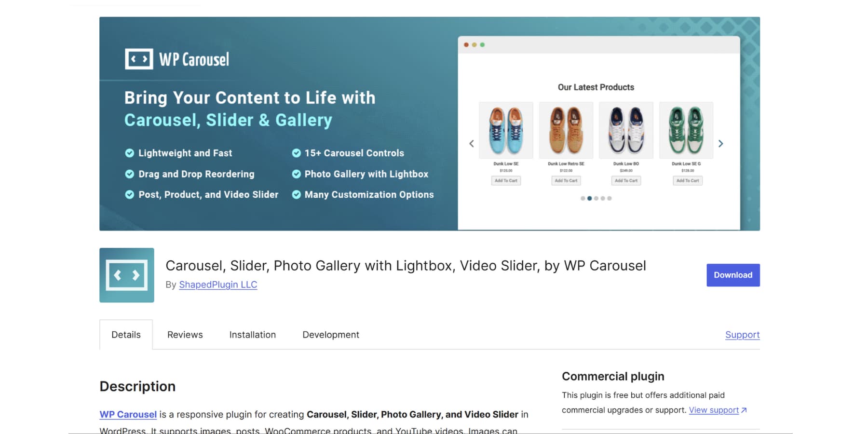Click Add To Cart under Dunk Low SE

point(505,180)
